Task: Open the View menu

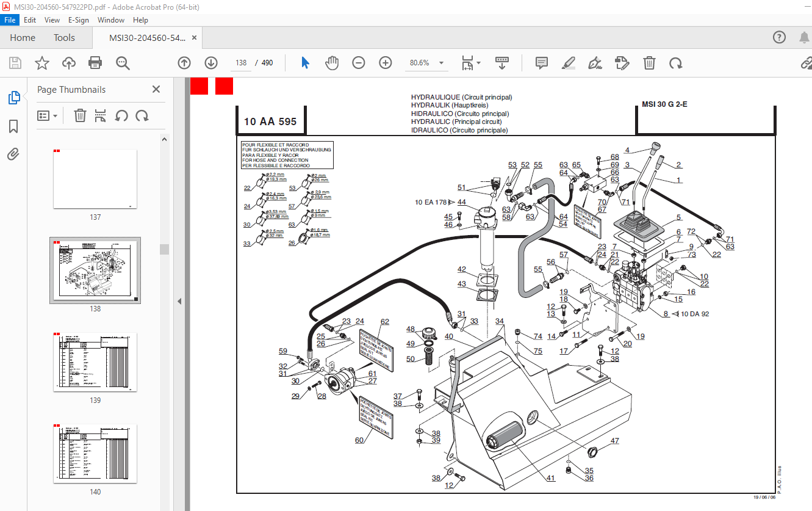Action: click(x=52, y=20)
